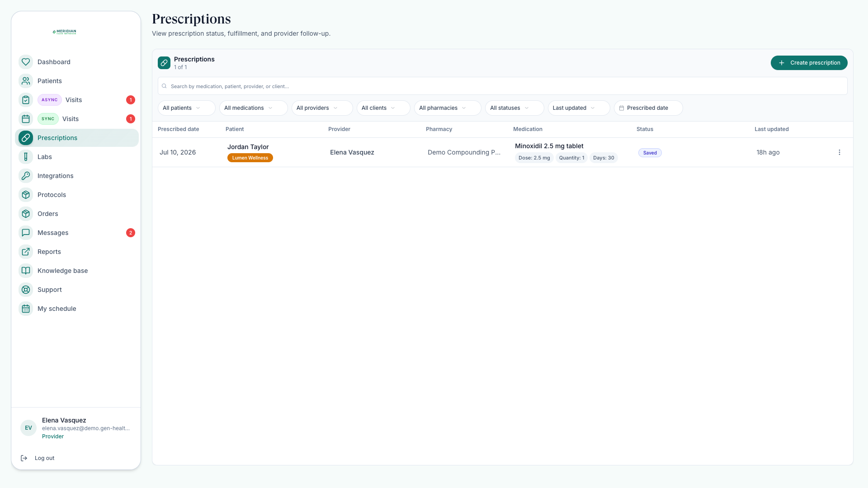Image resolution: width=868 pixels, height=488 pixels.
Task: Click the 18h ago cell
Action: click(x=768, y=152)
